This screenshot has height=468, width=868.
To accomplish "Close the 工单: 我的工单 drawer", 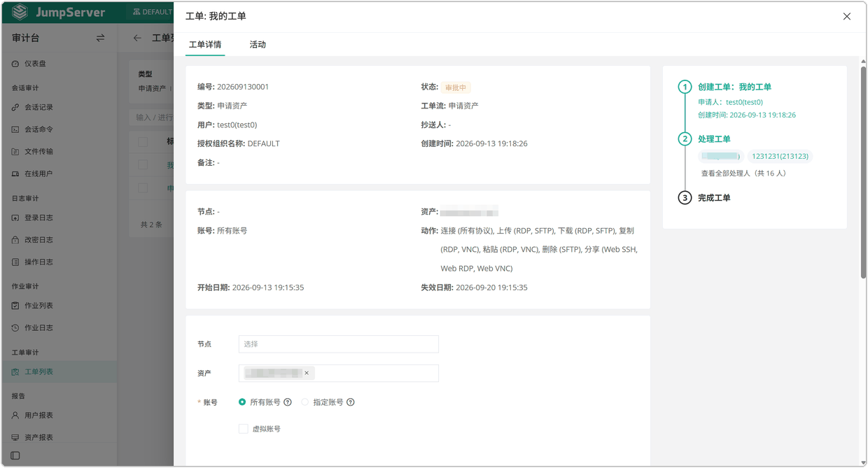I will coord(847,16).
